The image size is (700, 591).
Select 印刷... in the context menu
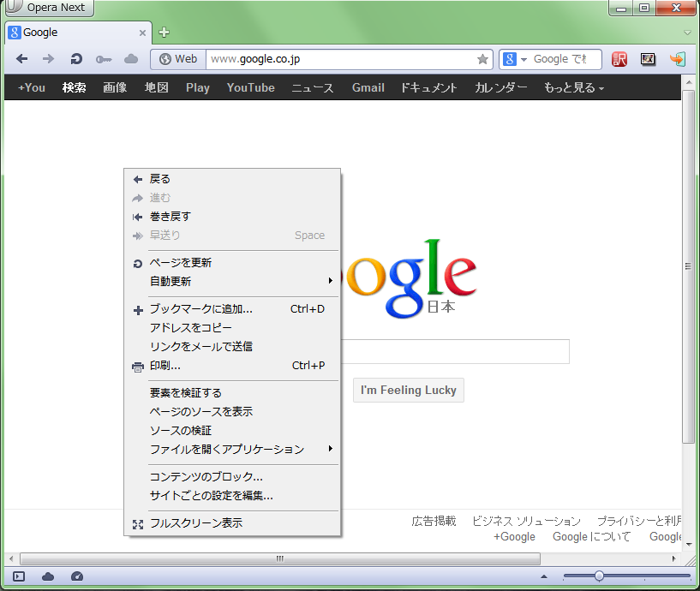pyautogui.click(x=232, y=366)
